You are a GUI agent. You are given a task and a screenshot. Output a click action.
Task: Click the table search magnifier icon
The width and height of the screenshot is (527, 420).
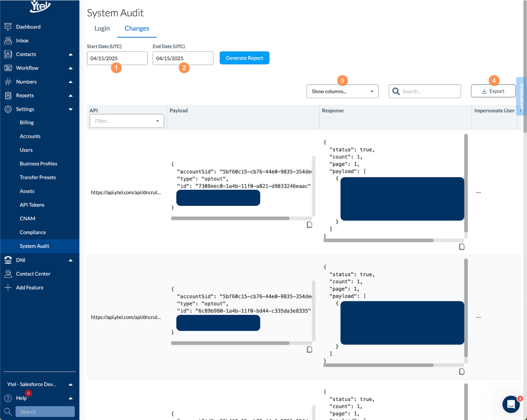pos(396,91)
